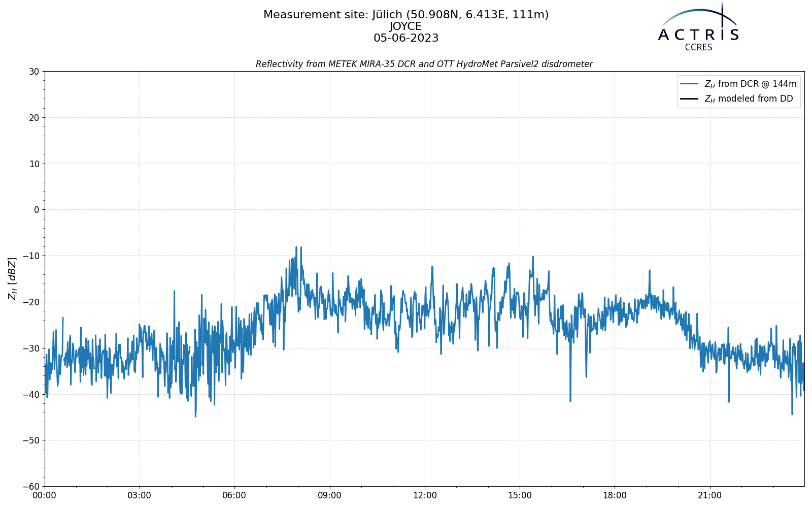
Task: Click the JOYCE title line
Action: (406, 26)
